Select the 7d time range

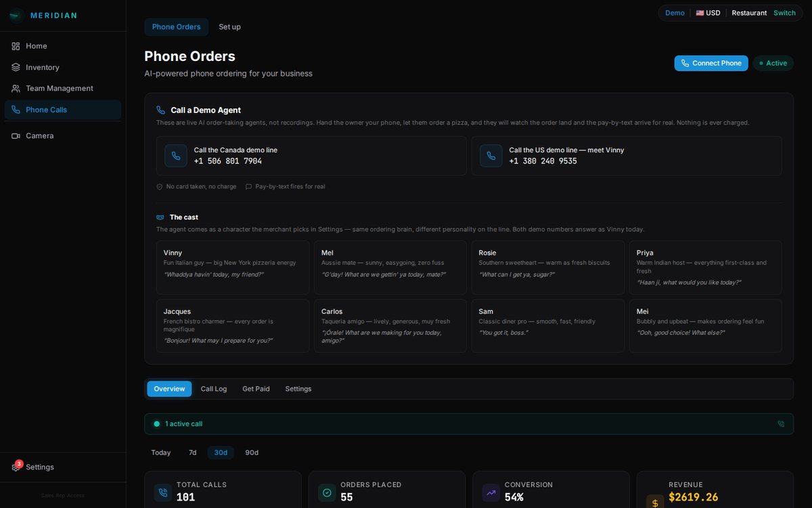pos(193,452)
